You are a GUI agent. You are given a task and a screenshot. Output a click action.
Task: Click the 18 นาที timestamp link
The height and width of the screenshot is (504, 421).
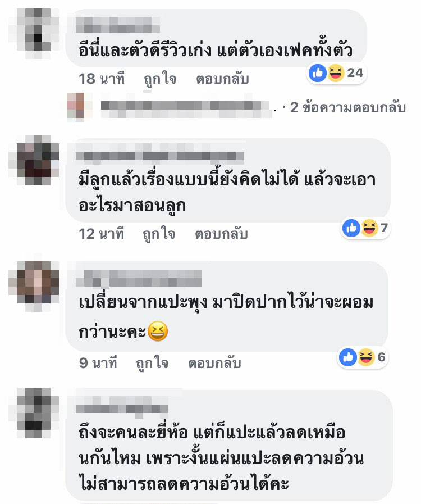[102, 79]
